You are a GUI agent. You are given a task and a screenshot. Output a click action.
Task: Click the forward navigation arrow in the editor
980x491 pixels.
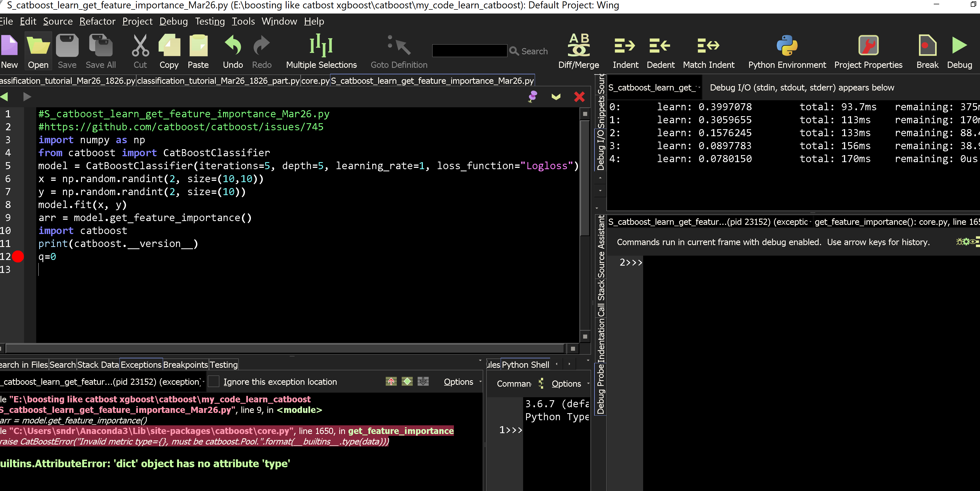(27, 97)
